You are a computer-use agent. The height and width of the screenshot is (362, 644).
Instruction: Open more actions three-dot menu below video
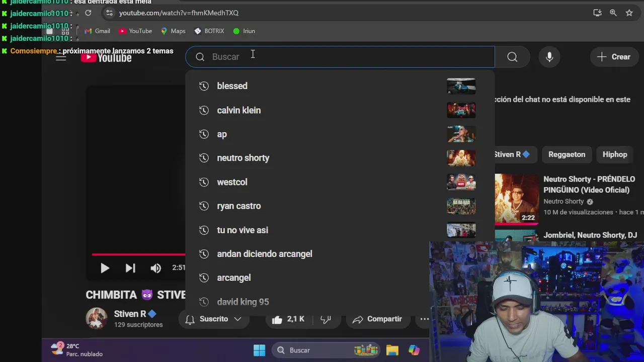pyautogui.click(x=425, y=319)
